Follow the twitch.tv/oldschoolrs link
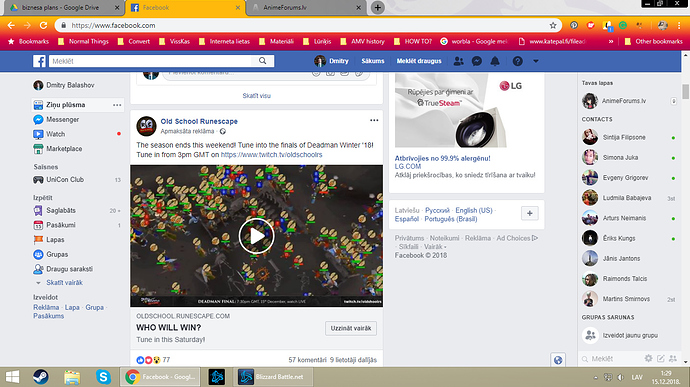690x387 pixels. point(271,155)
